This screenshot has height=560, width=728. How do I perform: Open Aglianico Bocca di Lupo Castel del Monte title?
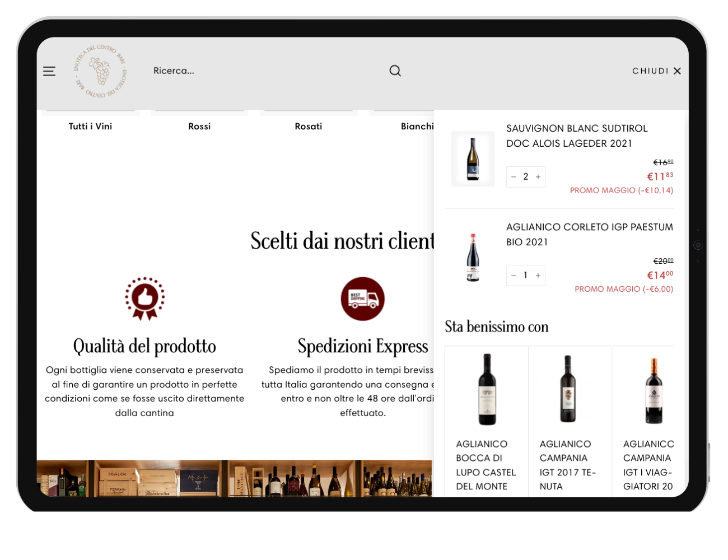coord(486,465)
